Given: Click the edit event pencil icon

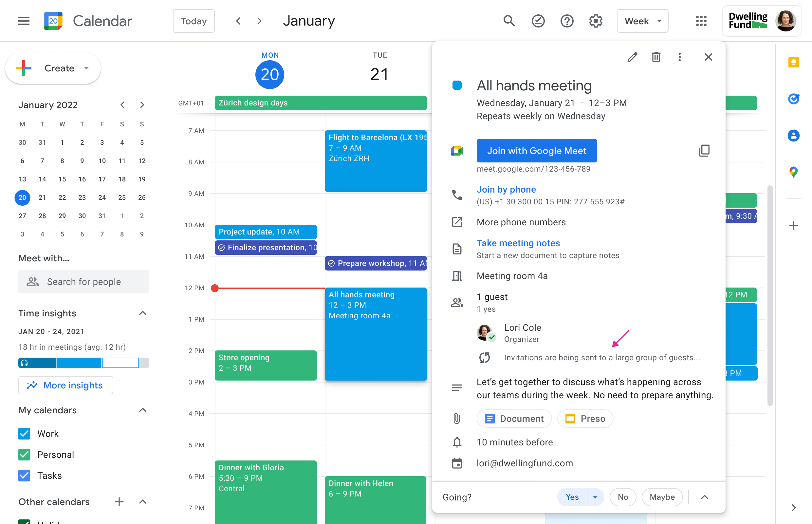Looking at the screenshot, I should 632,57.
